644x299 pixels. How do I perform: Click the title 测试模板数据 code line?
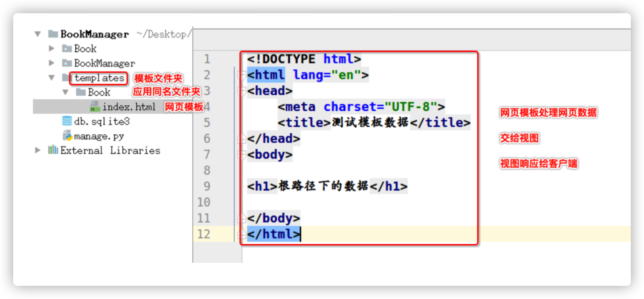(x=374, y=123)
